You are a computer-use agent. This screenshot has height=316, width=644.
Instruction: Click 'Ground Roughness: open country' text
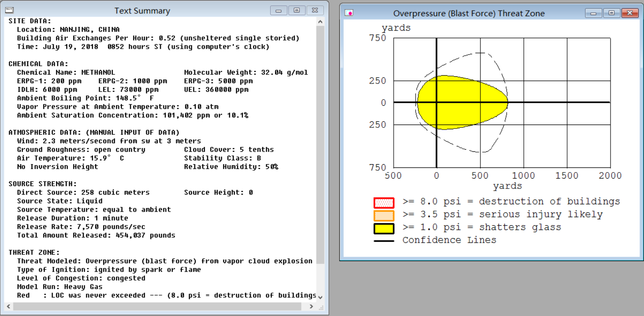(x=81, y=150)
